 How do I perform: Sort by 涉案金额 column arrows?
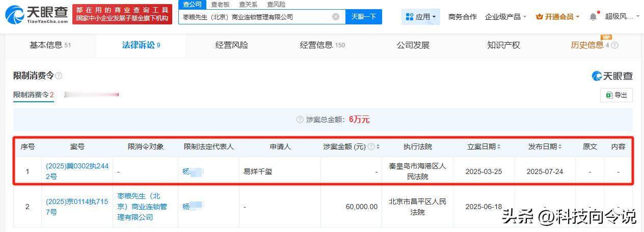point(378,147)
